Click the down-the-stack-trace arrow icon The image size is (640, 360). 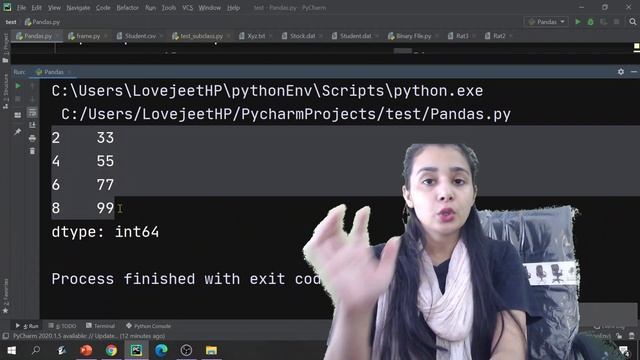pyautogui.click(x=32, y=99)
